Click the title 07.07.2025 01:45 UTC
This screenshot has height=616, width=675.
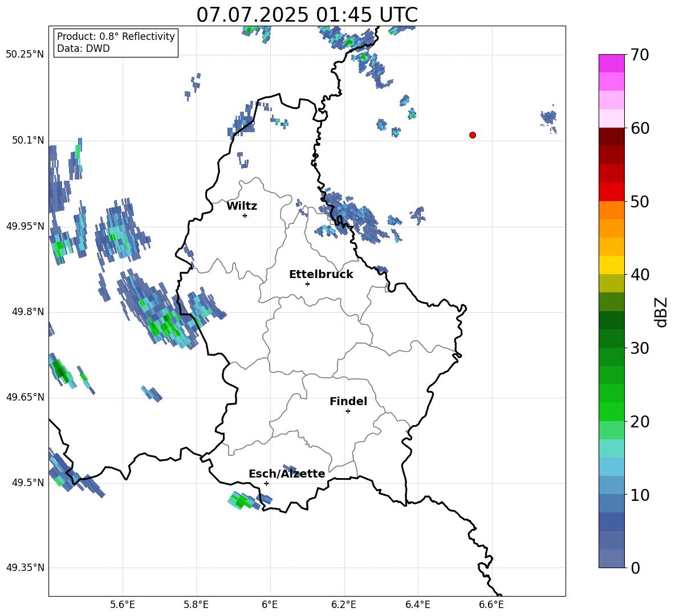(307, 15)
